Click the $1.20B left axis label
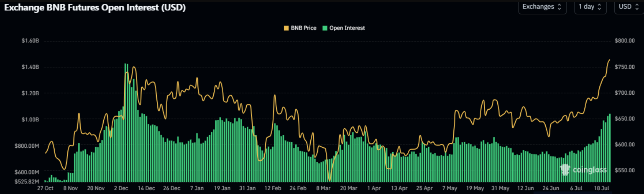Viewport: 644px width, 194px height. (30, 93)
